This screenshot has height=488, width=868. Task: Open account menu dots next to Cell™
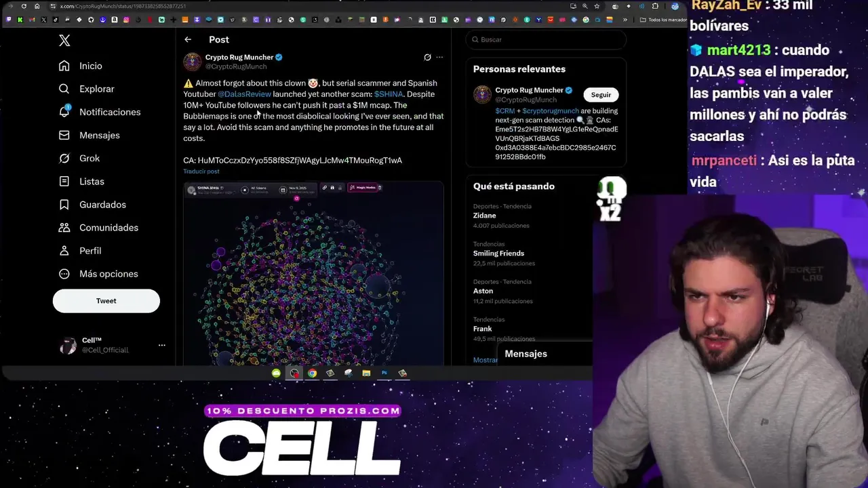(x=161, y=345)
